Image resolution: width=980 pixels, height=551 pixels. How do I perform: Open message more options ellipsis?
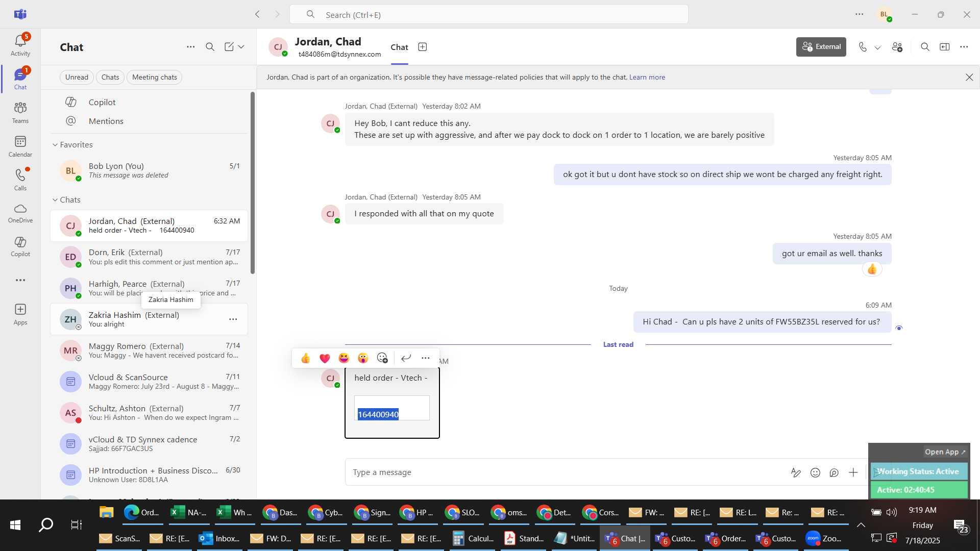(x=426, y=358)
